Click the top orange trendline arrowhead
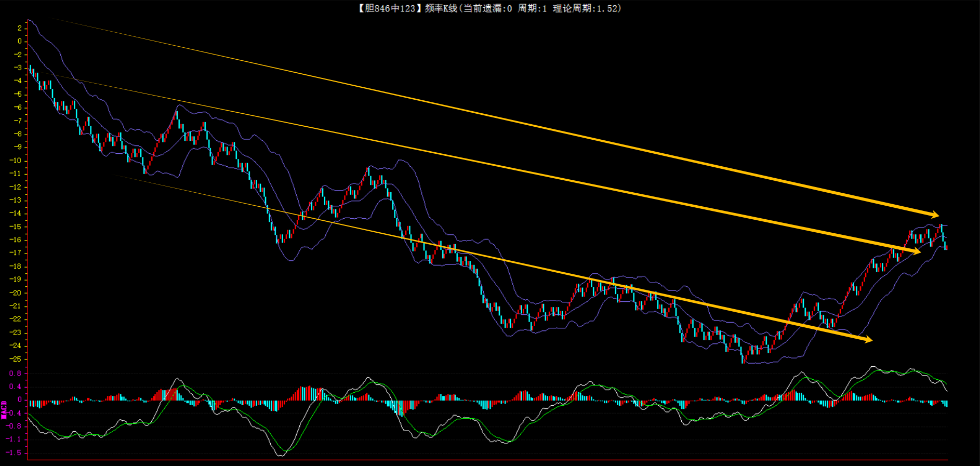The image size is (980, 466). click(935, 215)
